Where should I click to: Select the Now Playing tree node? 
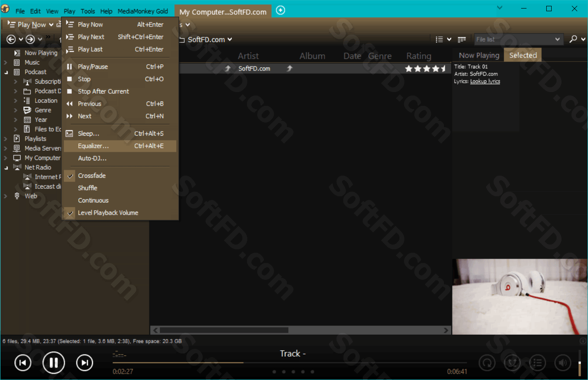pos(41,53)
